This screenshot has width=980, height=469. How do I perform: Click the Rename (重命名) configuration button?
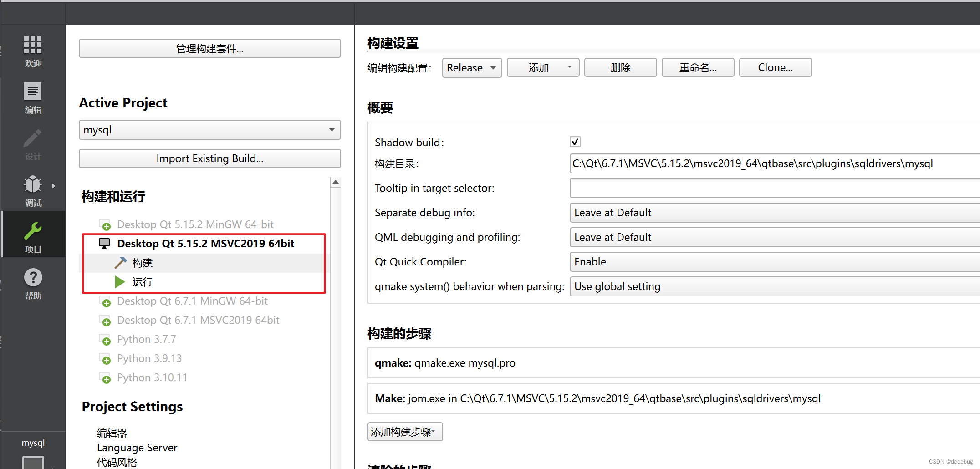(x=698, y=67)
